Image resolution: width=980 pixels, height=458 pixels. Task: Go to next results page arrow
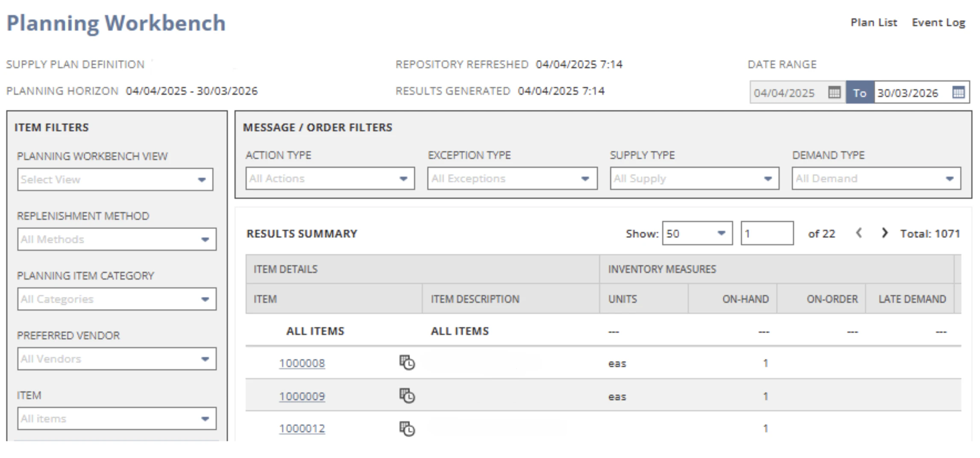coord(885,233)
